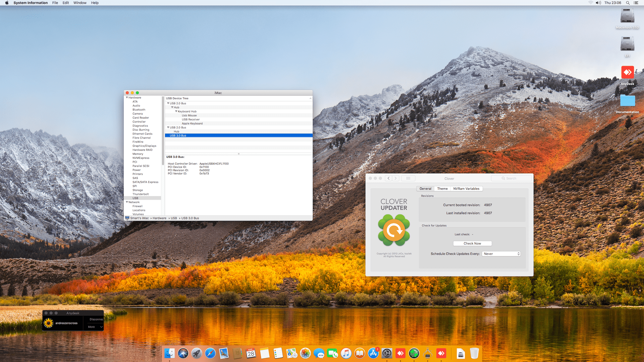Open Launchpad rocket icon in dock
This screenshot has height=362, width=644.
click(197, 353)
